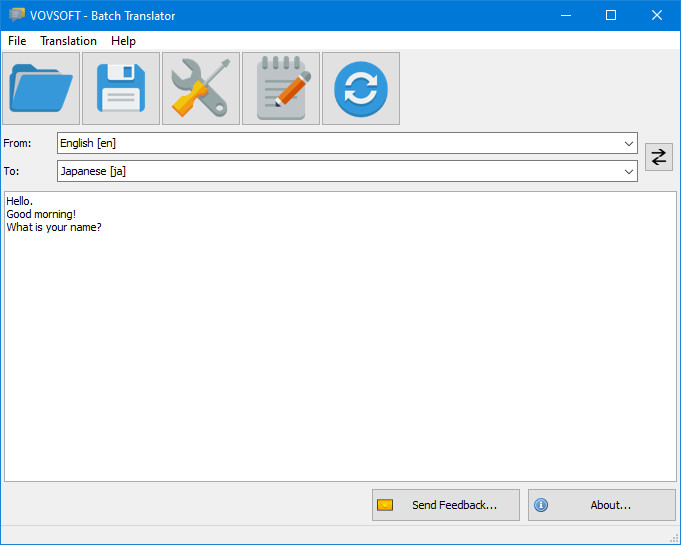
Task: Click the resize grip at window corner
Action: point(674,538)
